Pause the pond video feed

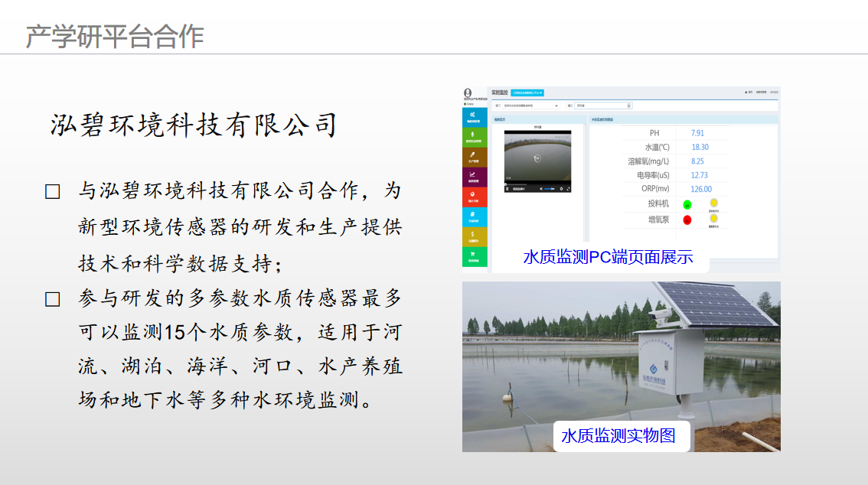coord(507,189)
